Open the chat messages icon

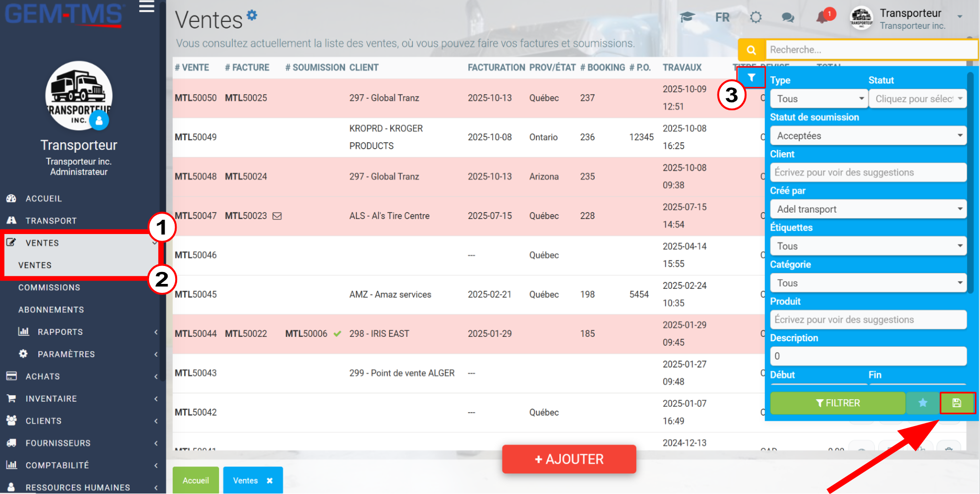pos(788,17)
